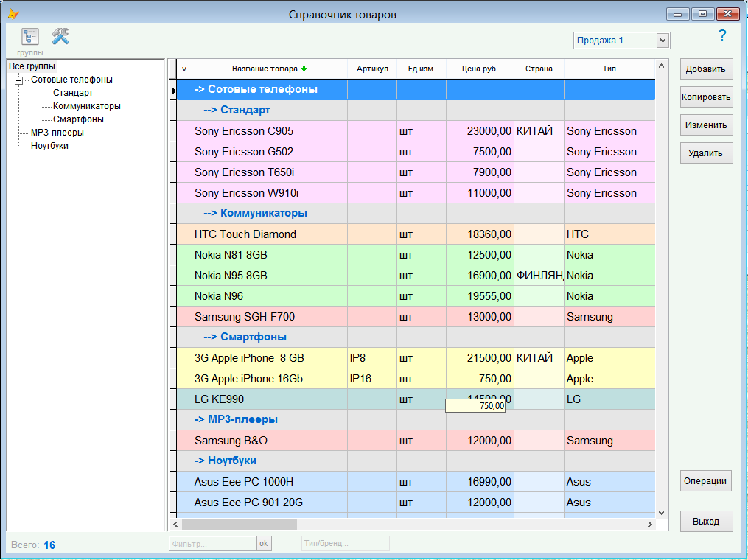Focus the Фильтр input field
748x560 pixels.
pos(213,543)
